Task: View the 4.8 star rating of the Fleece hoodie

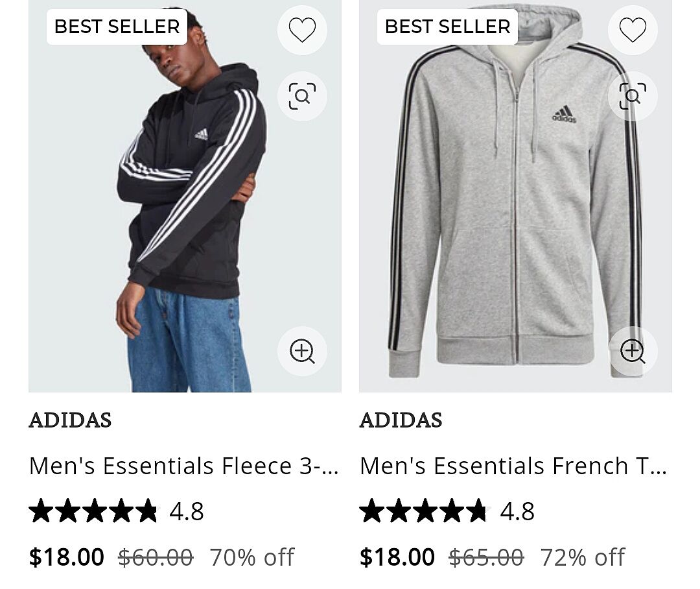Action: pyautogui.click(x=117, y=511)
